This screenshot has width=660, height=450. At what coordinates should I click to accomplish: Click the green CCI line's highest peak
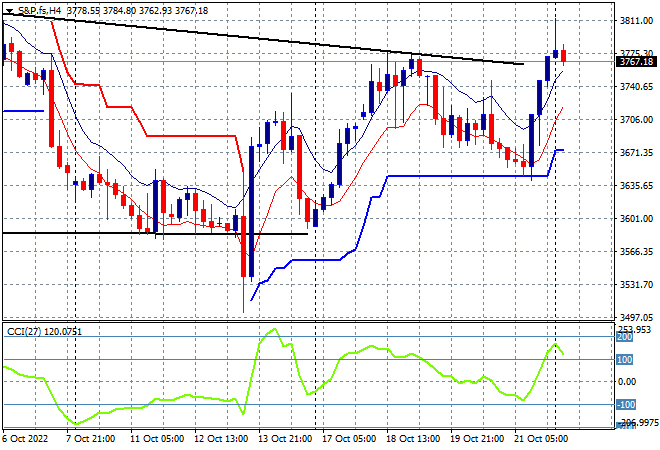(x=275, y=329)
